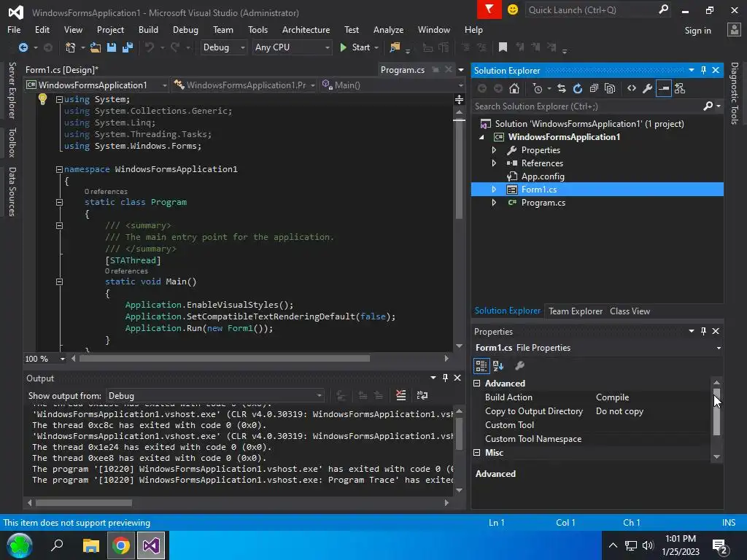This screenshot has height=560, width=747.
Task: Clear all text in the Output window
Action: [400, 395]
